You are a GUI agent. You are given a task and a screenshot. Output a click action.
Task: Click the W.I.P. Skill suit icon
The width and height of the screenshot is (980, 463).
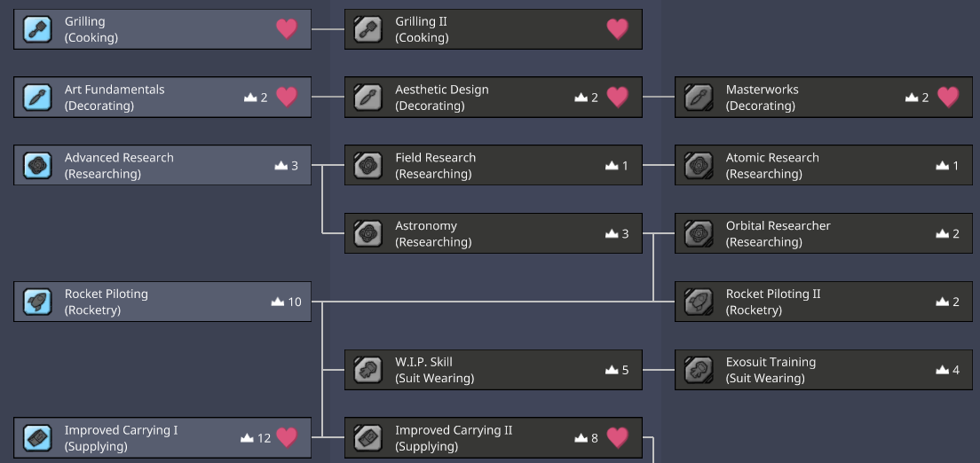[x=367, y=370]
